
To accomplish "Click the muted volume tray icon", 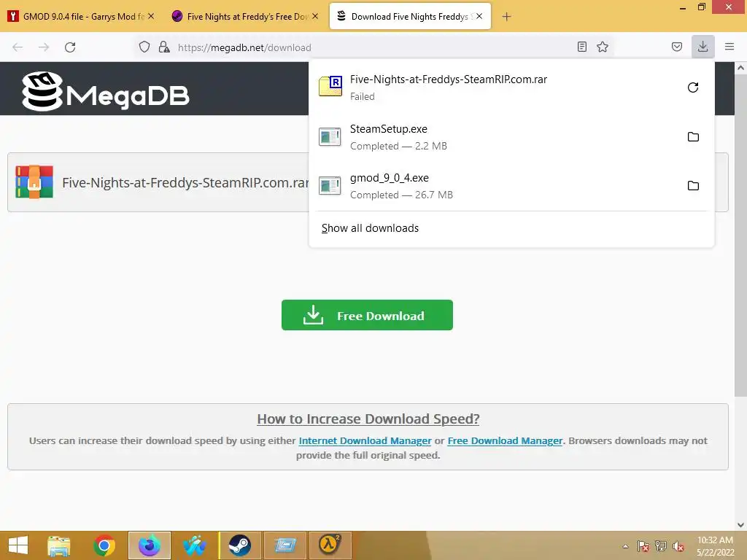I will (x=678, y=546).
